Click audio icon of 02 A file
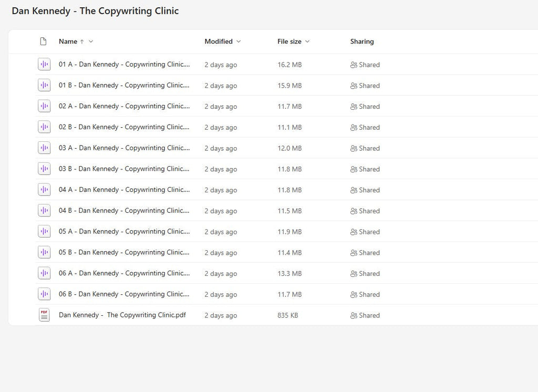Screen dimensions: 538x392 click(x=44, y=106)
